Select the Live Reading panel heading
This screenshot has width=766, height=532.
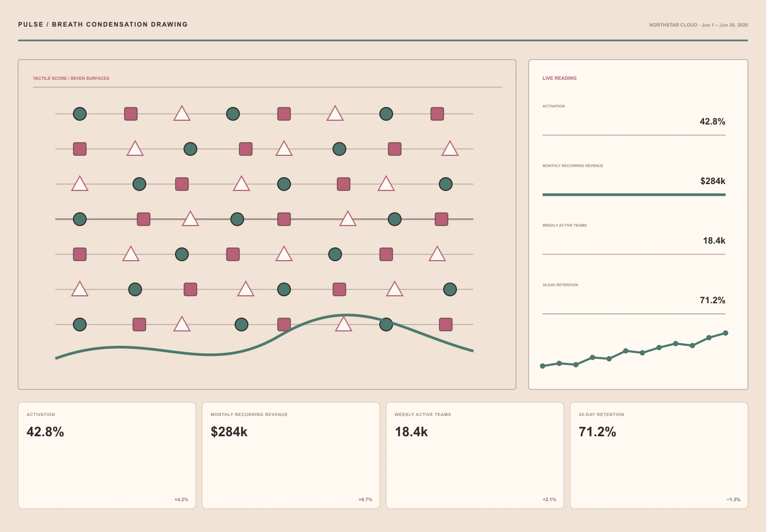pyautogui.click(x=560, y=78)
